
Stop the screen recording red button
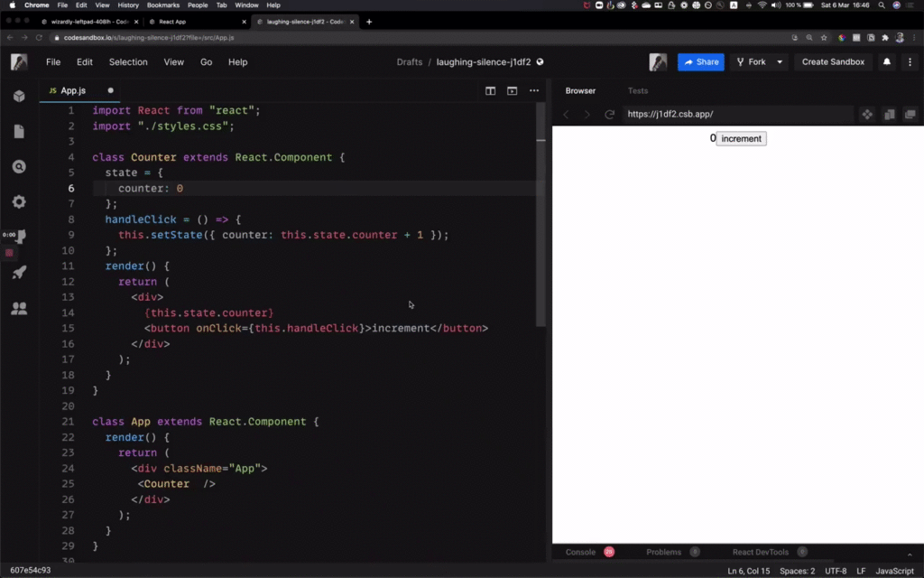[9, 253]
